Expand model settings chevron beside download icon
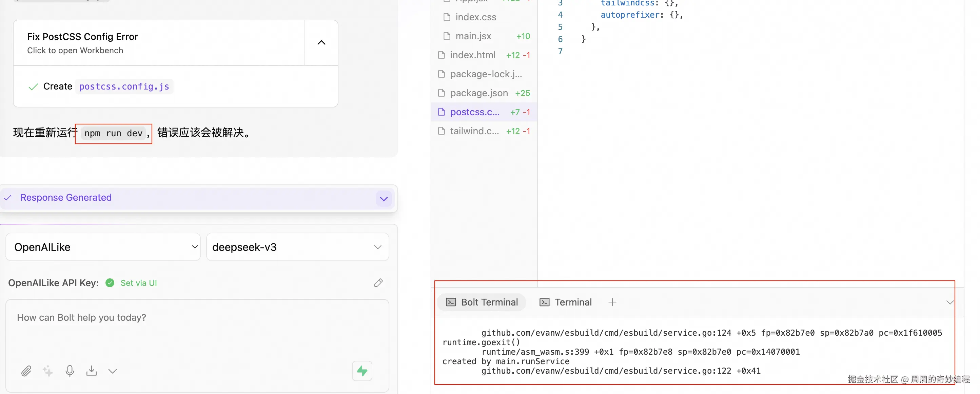The height and width of the screenshot is (394, 980). point(112,371)
